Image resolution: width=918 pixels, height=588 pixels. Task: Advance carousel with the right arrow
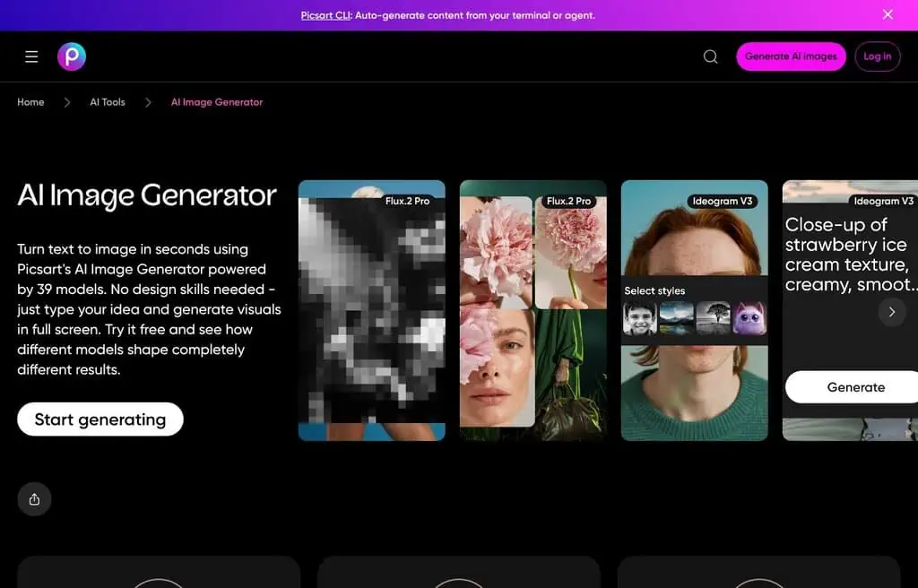click(x=892, y=312)
